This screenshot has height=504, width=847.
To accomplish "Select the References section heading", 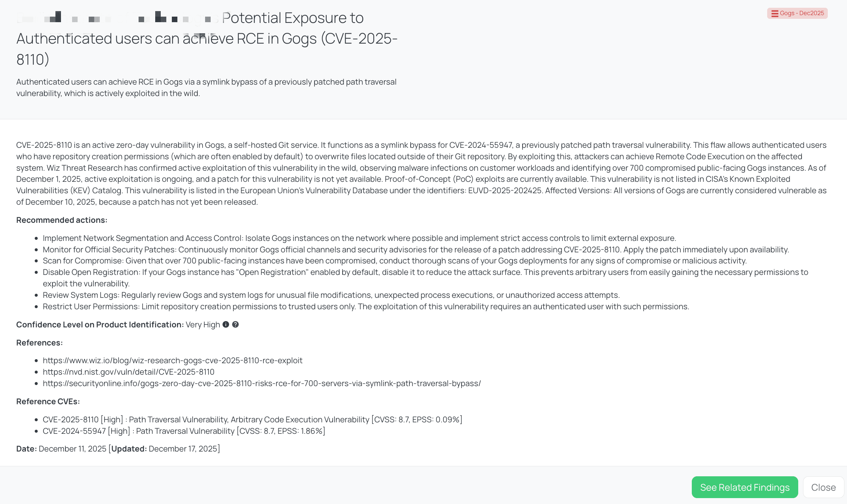I will [39, 343].
